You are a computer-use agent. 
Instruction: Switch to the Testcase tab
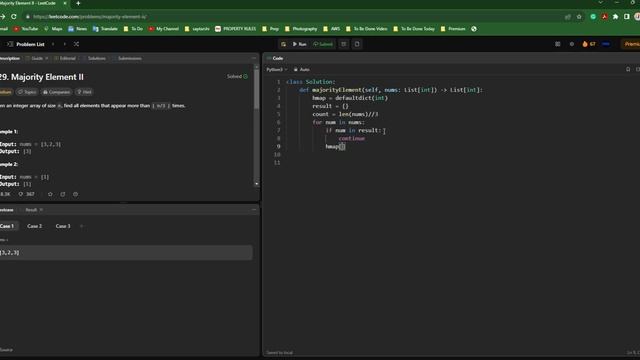tap(7, 210)
